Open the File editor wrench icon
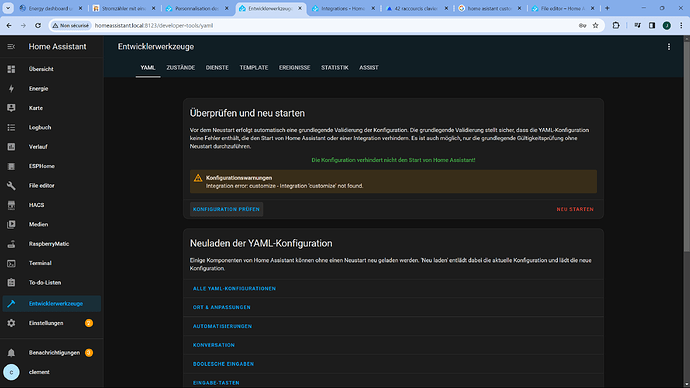 coord(11,186)
